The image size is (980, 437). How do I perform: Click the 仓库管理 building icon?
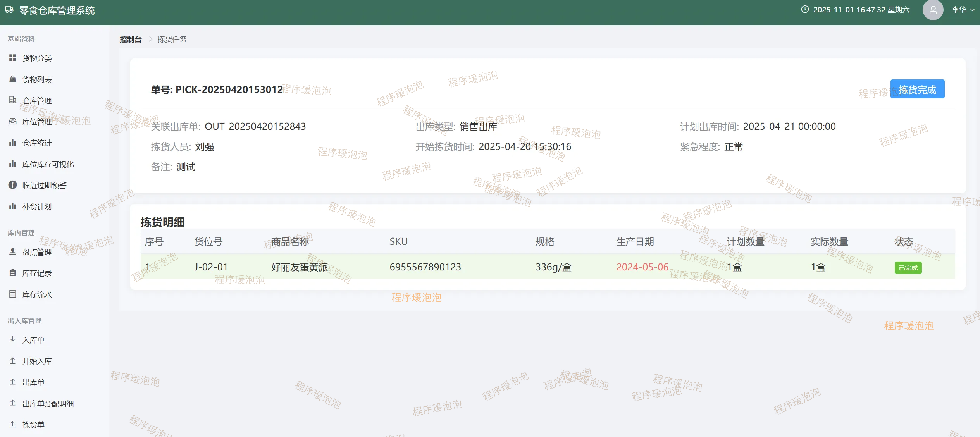tap(12, 100)
